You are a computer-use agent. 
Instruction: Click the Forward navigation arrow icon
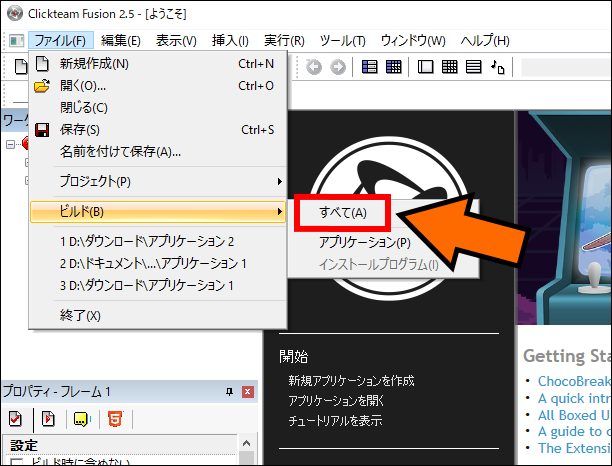coord(338,67)
